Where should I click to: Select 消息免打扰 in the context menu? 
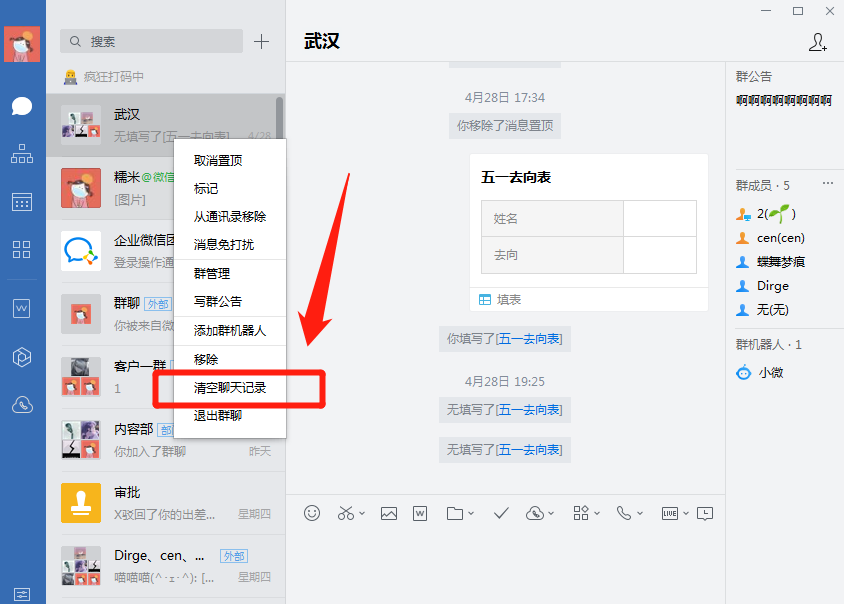(x=230, y=244)
